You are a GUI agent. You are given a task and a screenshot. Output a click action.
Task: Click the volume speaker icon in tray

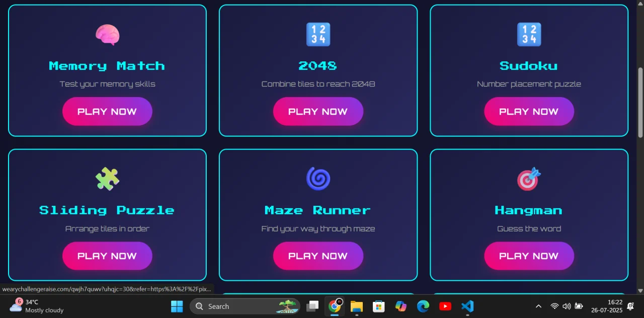pyautogui.click(x=567, y=306)
